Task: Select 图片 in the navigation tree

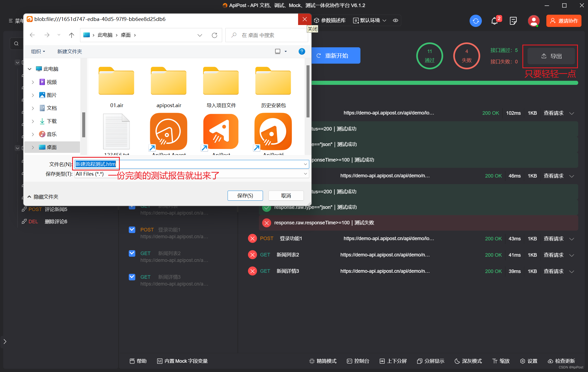Action: (x=52, y=95)
